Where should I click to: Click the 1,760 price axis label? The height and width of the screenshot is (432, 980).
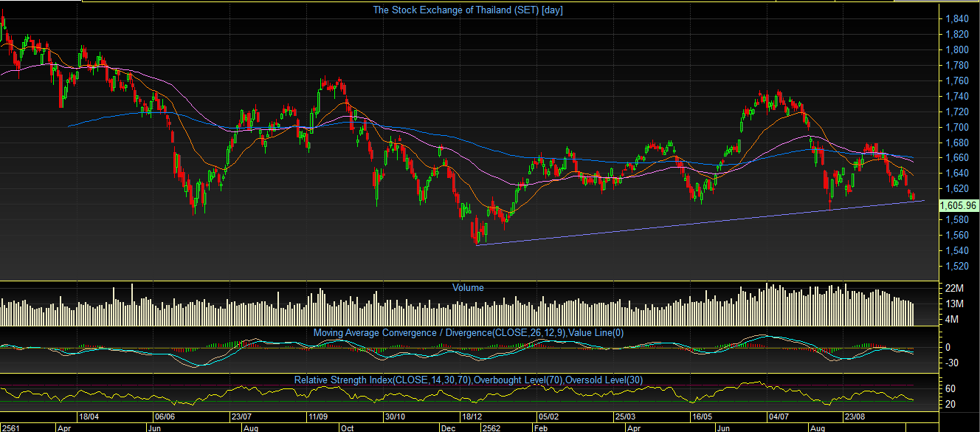[956, 80]
